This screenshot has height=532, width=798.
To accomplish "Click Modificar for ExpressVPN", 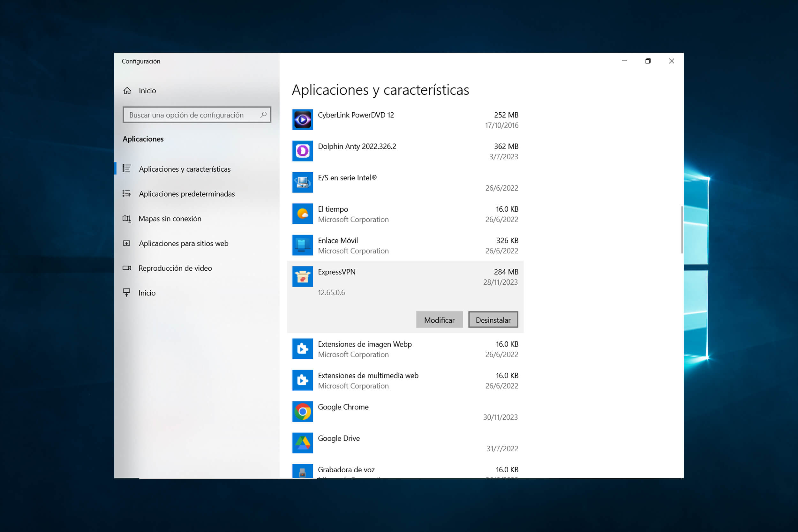I will [x=439, y=319].
